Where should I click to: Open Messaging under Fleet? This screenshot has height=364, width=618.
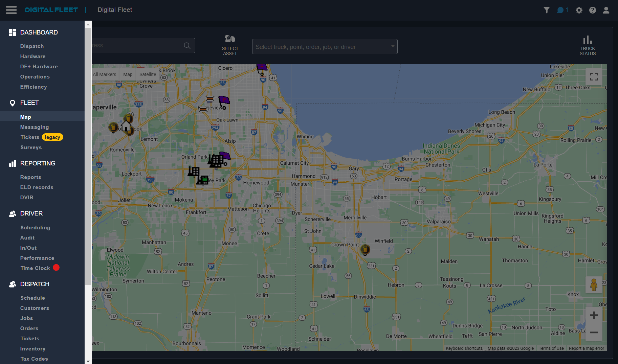point(35,127)
